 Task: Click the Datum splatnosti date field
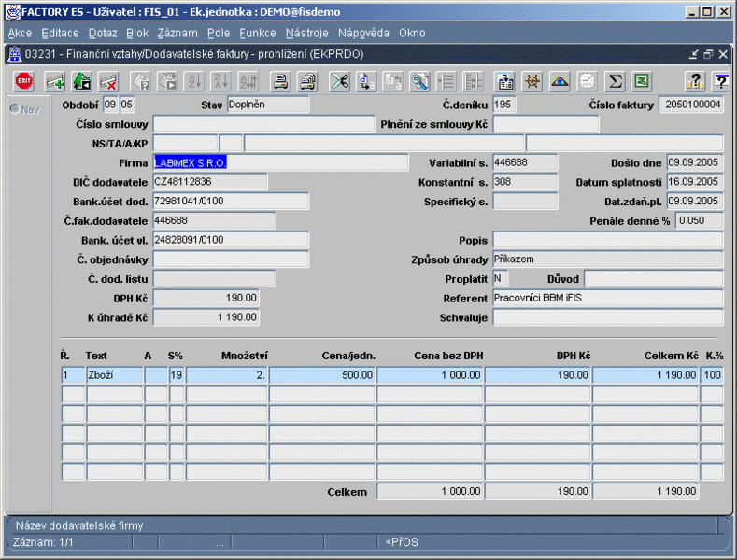pyautogui.click(x=693, y=181)
